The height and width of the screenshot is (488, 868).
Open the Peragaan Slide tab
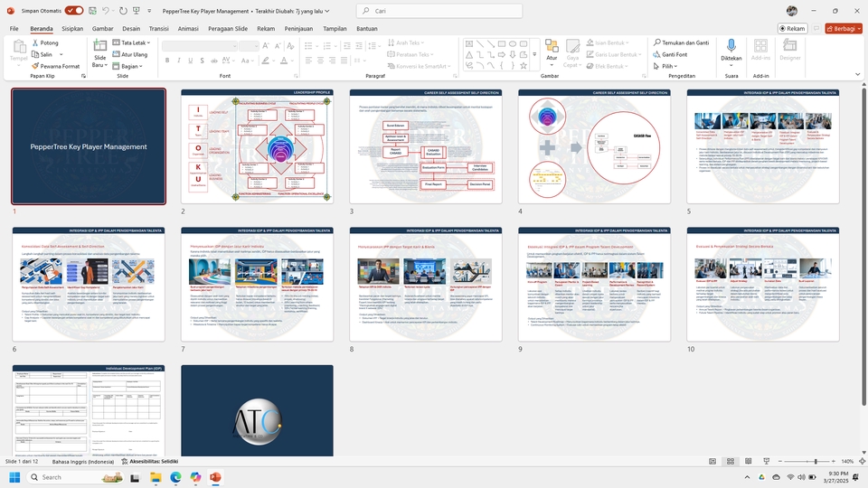coord(228,28)
